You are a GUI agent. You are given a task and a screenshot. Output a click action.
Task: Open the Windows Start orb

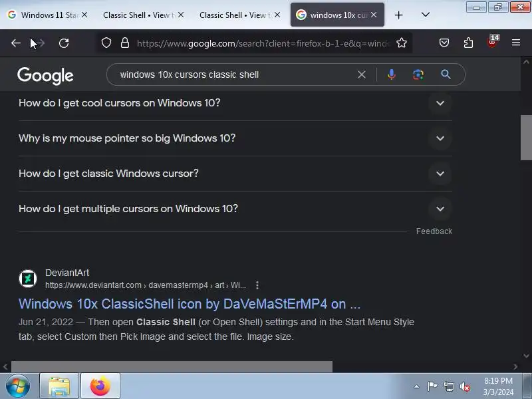(18, 386)
